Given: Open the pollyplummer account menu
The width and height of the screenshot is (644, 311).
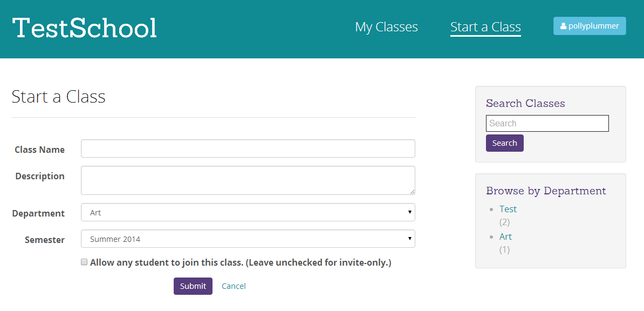Looking at the screenshot, I should (x=590, y=25).
